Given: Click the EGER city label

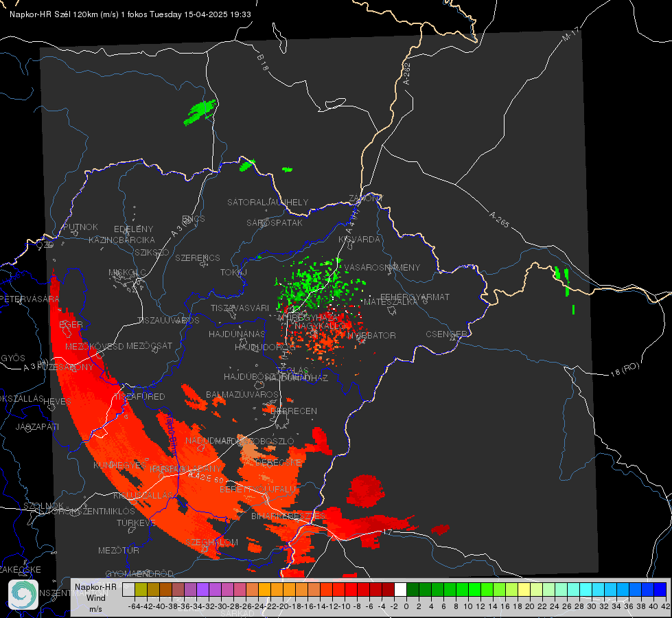Looking at the screenshot, I should coord(71,325).
